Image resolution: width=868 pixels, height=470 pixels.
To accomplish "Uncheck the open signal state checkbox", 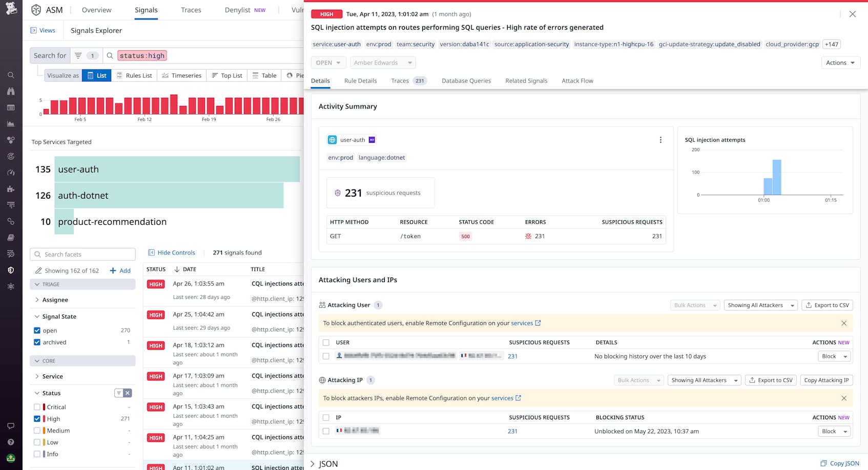I will pyautogui.click(x=37, y=331).
